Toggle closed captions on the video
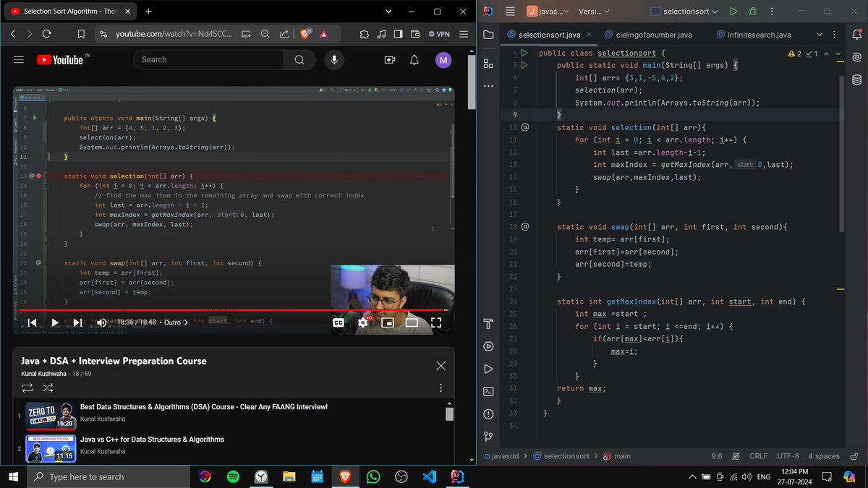868x488 pixels. [x=339, y=322]
